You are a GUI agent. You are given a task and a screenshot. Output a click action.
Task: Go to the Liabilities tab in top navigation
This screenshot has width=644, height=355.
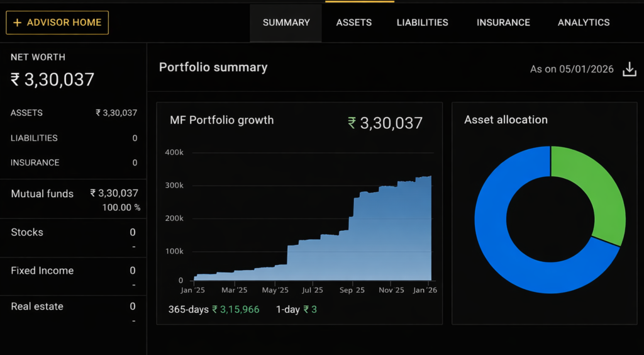pyautogui.click(x=422, y=23)
